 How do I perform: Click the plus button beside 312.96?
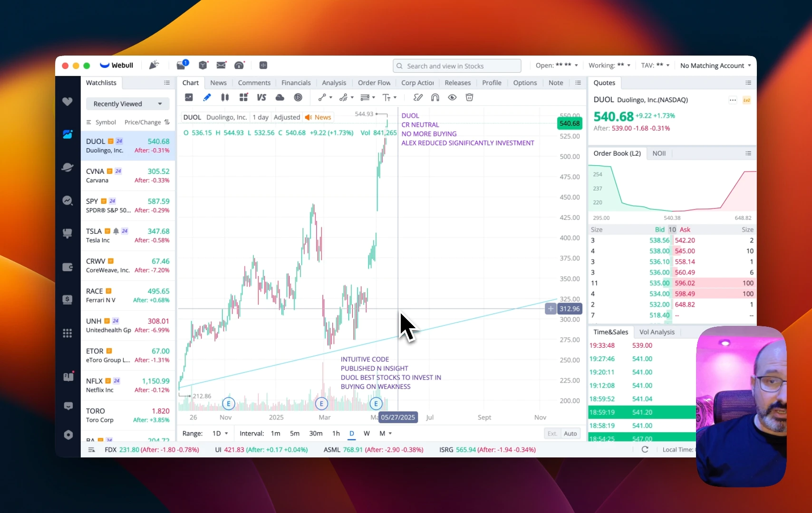pos(551,309)
